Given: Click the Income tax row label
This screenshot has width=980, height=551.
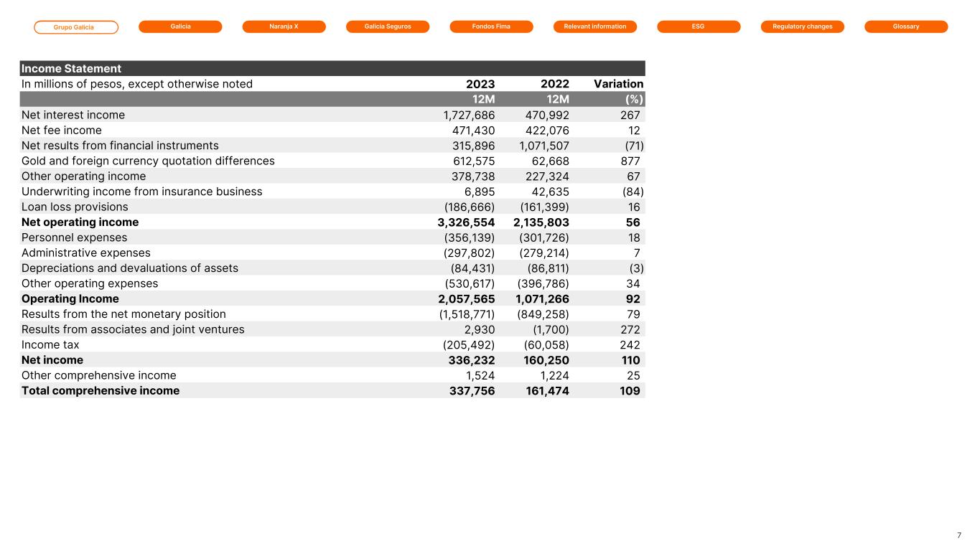Looking at the screenshot, I should click(x=50, y=344).
